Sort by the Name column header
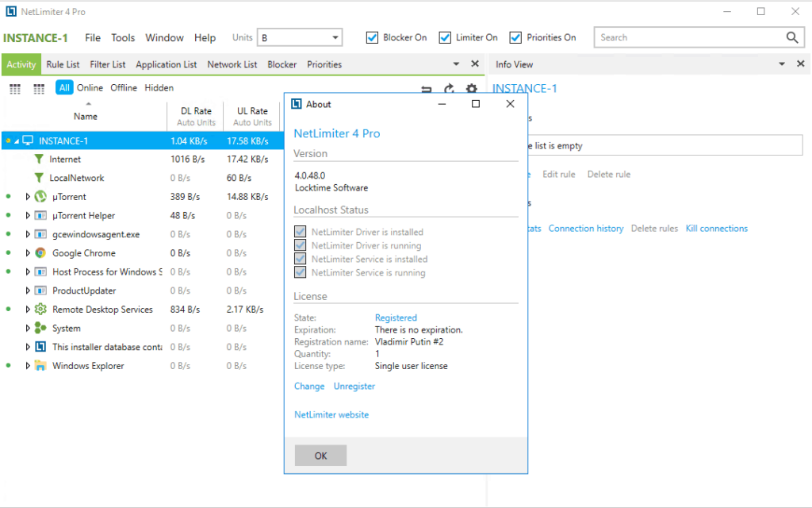This screenshot has height=508, width=812. coord(86,116)
